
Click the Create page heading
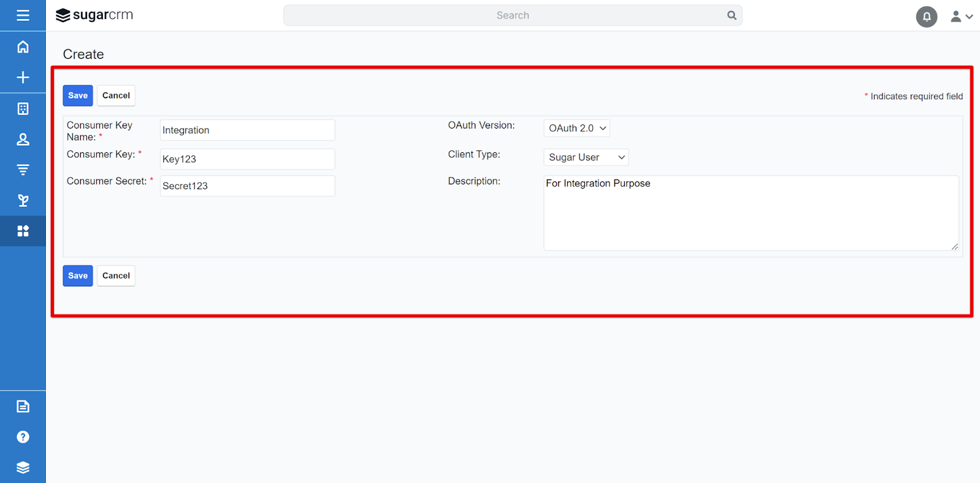[x=83, y=54]
